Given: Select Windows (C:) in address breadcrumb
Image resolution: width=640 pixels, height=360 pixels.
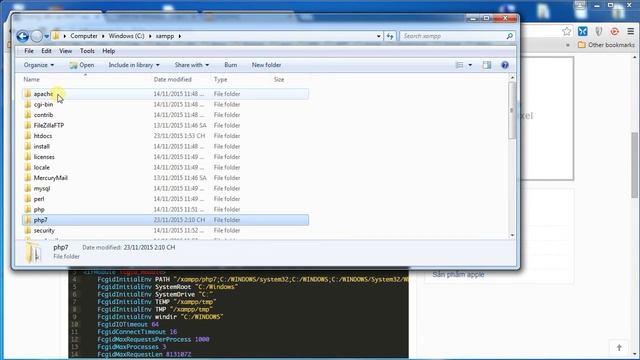Looking at the screenshot, I should tap(127, 36).
